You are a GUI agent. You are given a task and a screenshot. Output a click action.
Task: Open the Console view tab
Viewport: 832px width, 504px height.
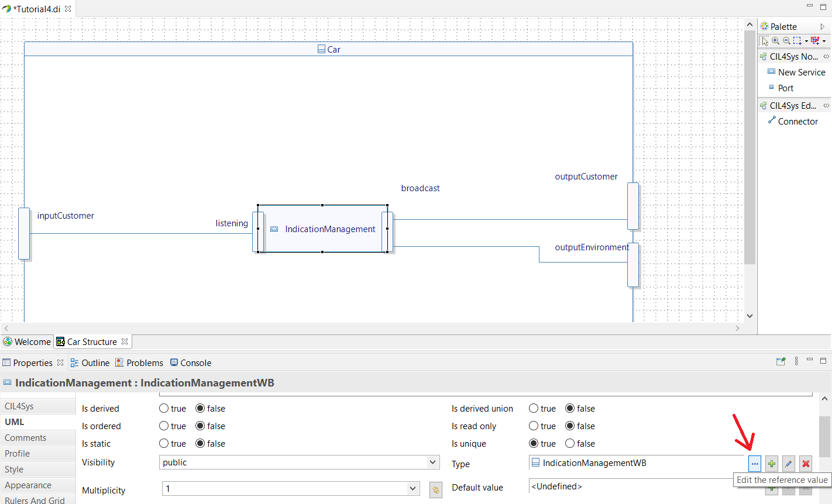pyautogui.click(x=191, y=363)
